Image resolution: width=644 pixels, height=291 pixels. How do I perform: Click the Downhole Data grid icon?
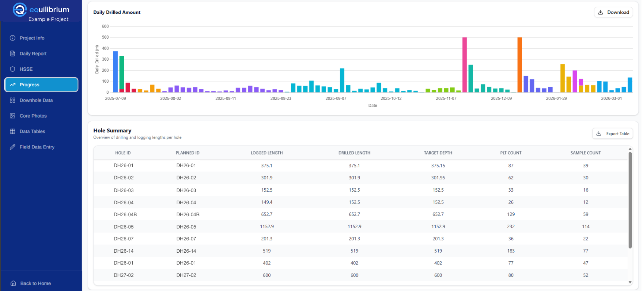(13, 100)
